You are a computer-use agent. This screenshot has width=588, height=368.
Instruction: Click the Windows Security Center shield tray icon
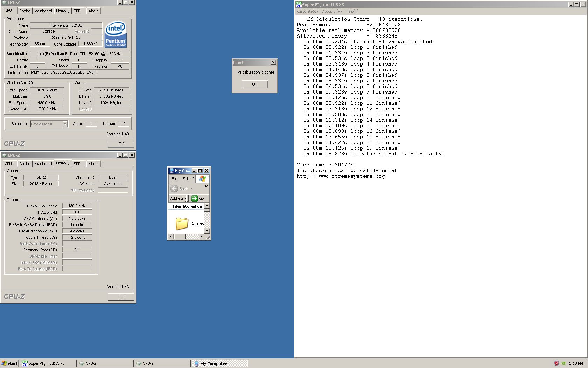556,363
